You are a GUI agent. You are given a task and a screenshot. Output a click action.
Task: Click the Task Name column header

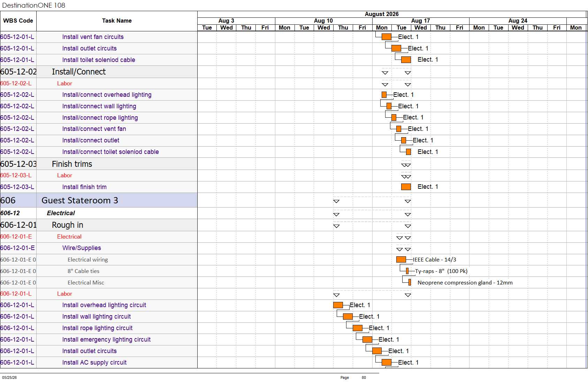pyautogui.click(x=117, y=21)
